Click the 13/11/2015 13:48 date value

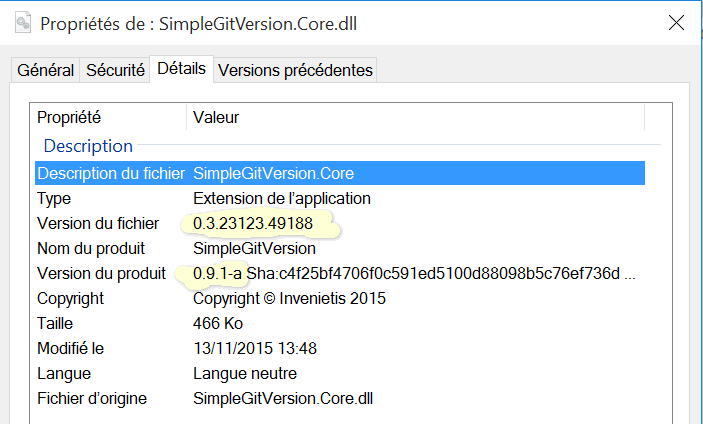(x=255, y=349)
